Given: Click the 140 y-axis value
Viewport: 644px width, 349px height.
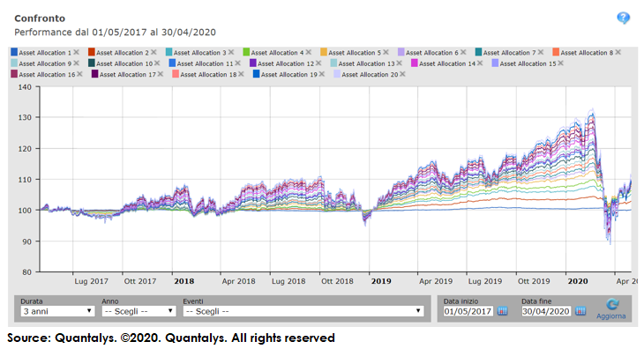Looking at the screenshot, I should (25, 87).
